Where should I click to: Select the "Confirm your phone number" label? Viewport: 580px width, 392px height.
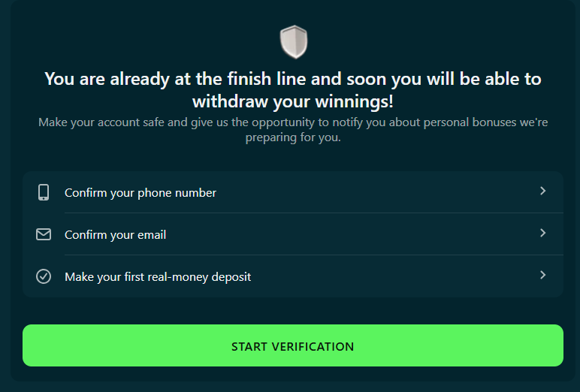click(x=140, y=193)
